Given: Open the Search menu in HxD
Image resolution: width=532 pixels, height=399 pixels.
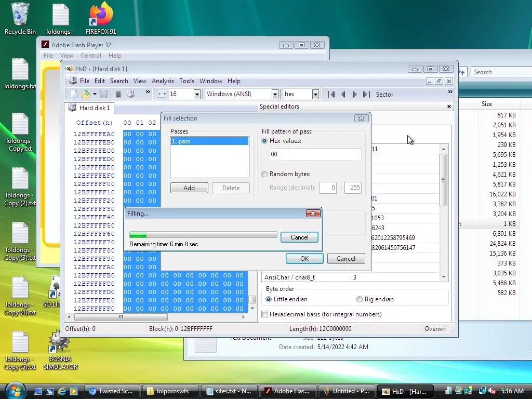Looking at the screenshot, I should (119, 81).
